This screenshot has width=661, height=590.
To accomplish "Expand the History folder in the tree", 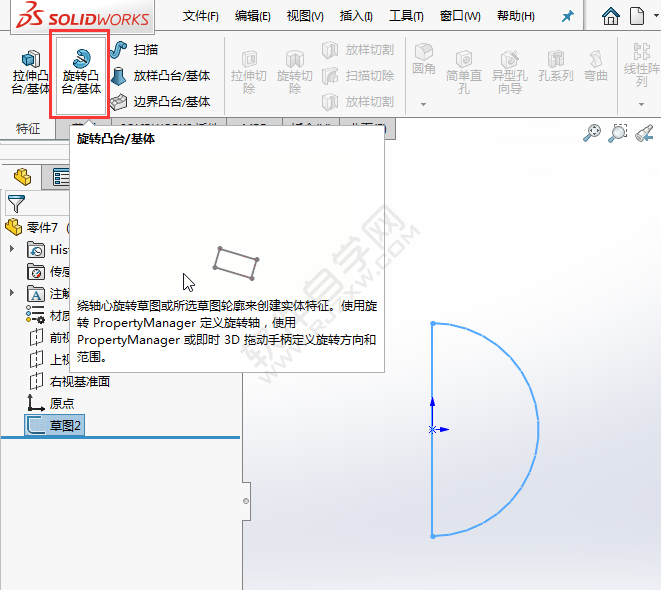I will point(12,249).
